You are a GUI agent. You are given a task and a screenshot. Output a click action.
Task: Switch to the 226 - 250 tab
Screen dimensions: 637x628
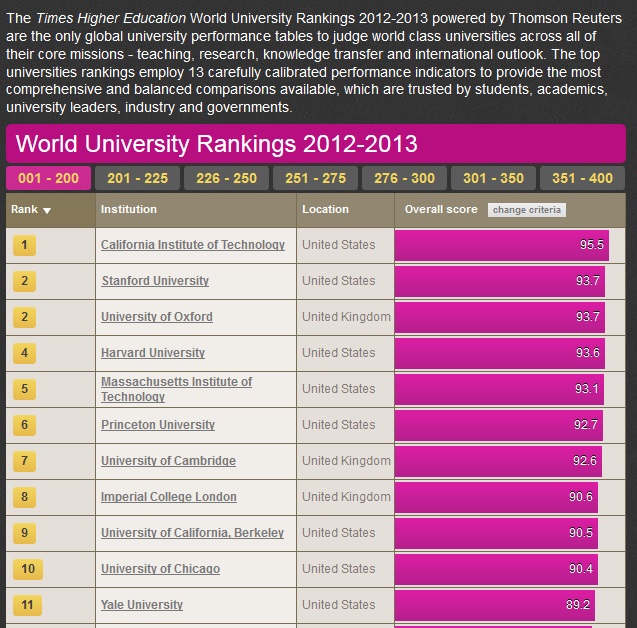pyautogui.click(x=226, y=178)
